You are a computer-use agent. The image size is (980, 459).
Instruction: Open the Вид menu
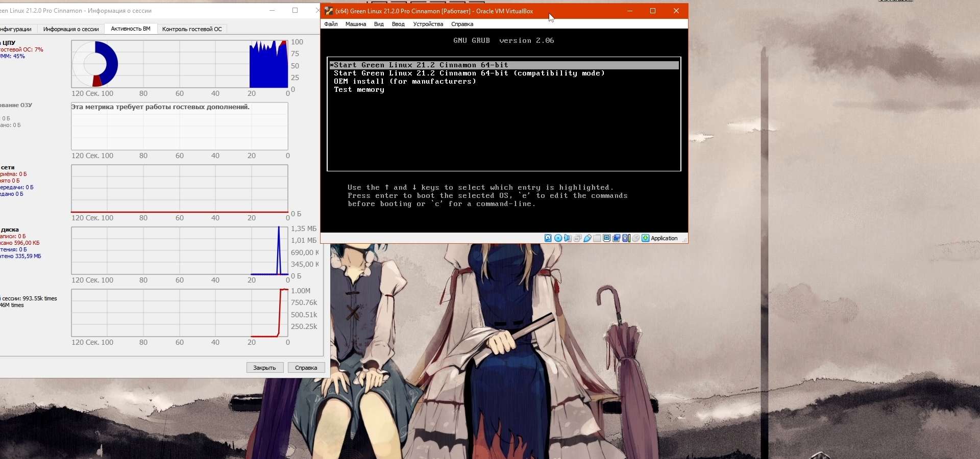pos(379,24)
